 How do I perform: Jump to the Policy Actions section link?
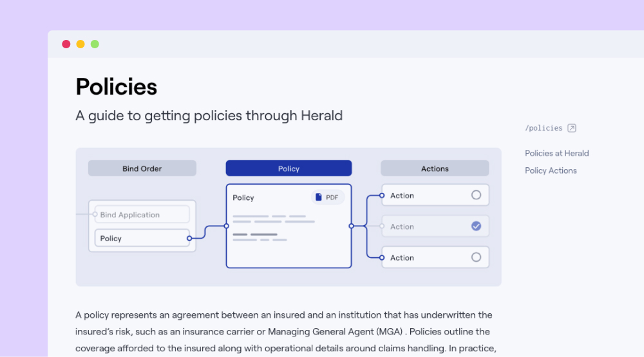551,170
